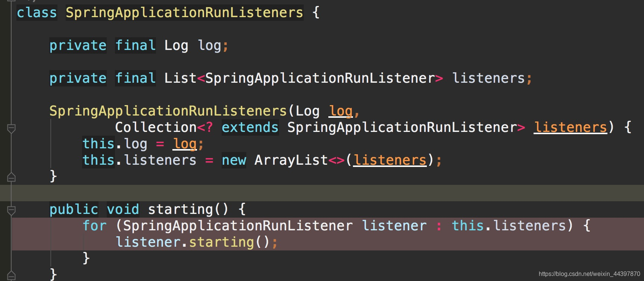Click the underlined 'log' on the assignment's right side
Viewport: 644px width, 281px height.
point(185,144)
